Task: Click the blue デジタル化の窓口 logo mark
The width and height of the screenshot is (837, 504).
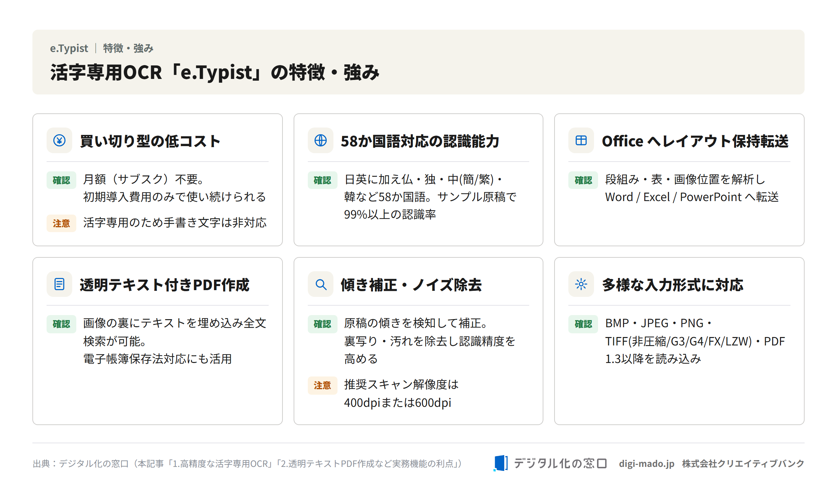Action: coord(501,463)
